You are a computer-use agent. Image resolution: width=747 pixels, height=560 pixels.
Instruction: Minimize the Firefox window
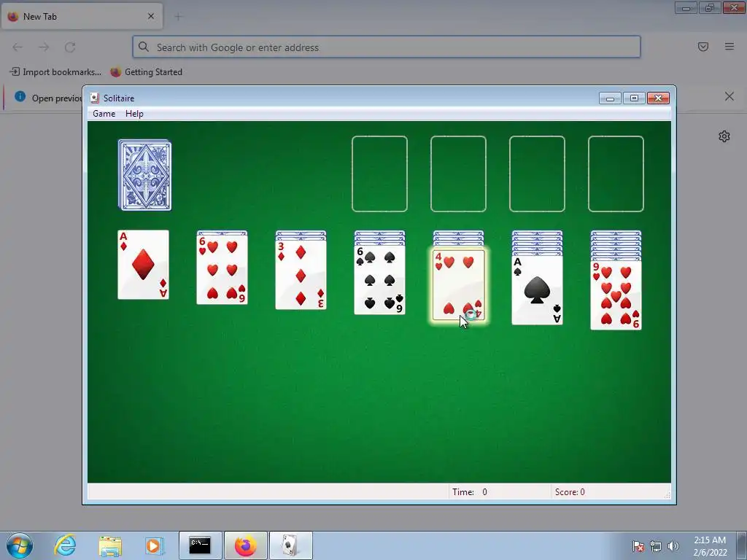pyautogui.click(x=686, y=7)
